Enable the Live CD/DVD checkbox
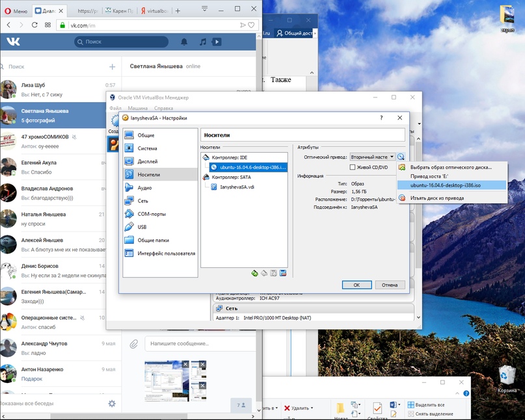This screenshot has width=525, height=420. coord(353,167)
